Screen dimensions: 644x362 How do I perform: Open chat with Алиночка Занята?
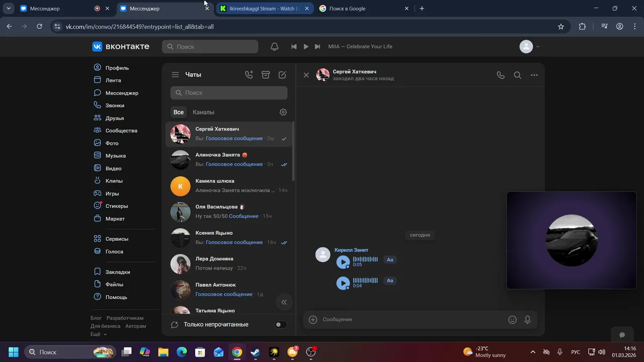pos(229,160)
